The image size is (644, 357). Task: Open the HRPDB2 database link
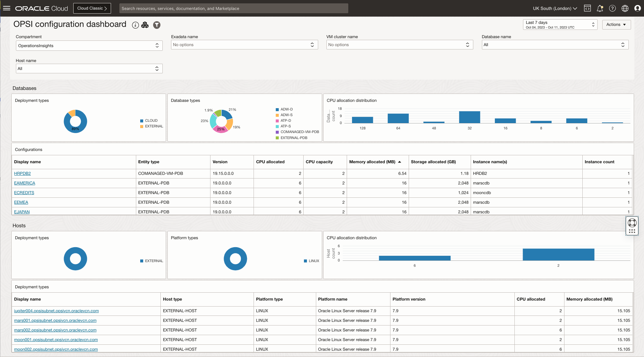22,174
